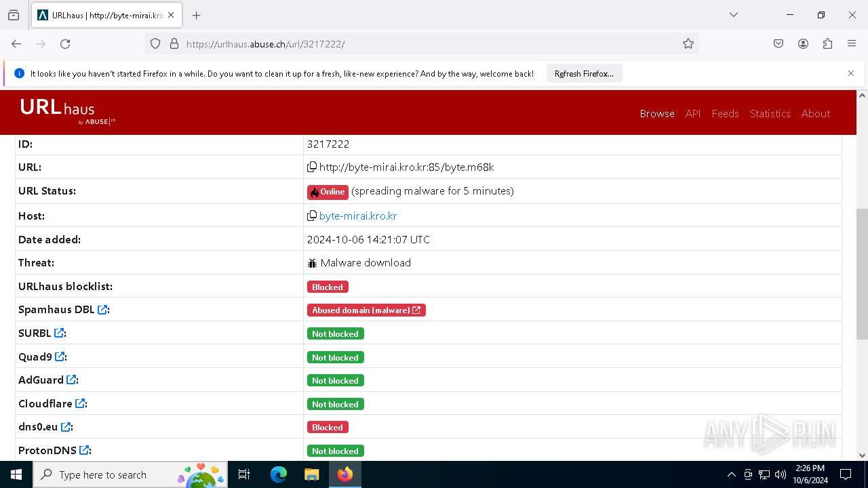
Task: Open the Feeds menu item
Action: [x=725, y=113]
